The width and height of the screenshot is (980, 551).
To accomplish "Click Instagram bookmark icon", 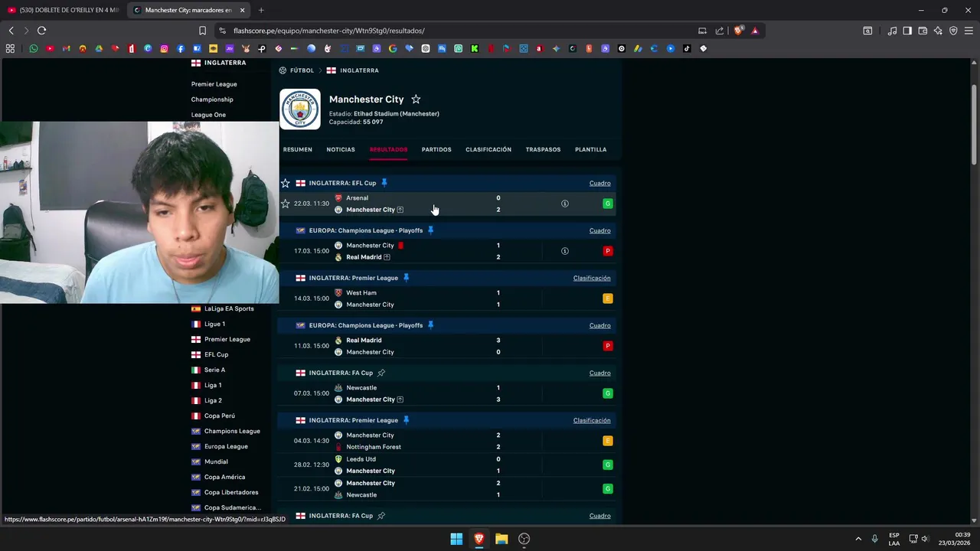I will (x=164, y=48).
